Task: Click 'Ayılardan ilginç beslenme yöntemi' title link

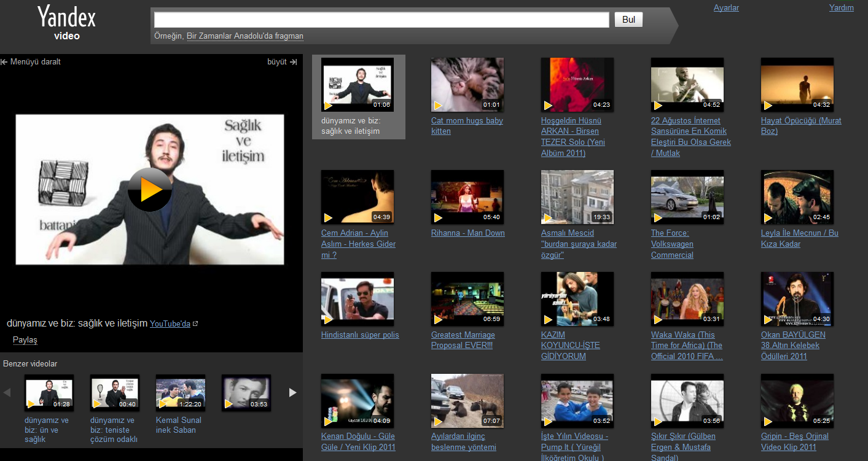Action: coord(463,442)
